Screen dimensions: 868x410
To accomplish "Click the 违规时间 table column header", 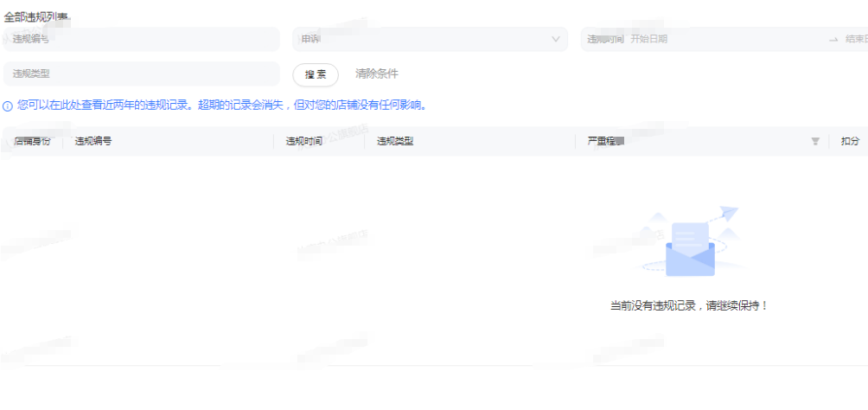I will (x=304, y=141).
